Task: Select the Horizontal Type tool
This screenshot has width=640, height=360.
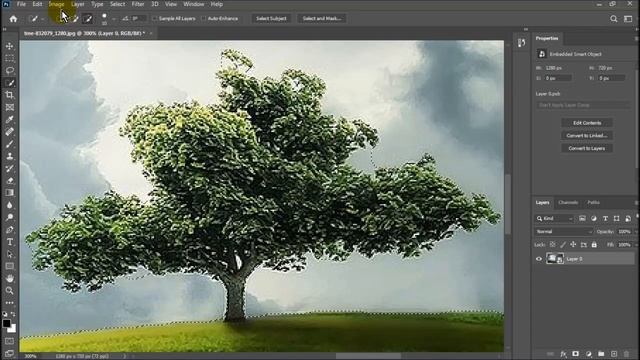Action: coord(9,242)
